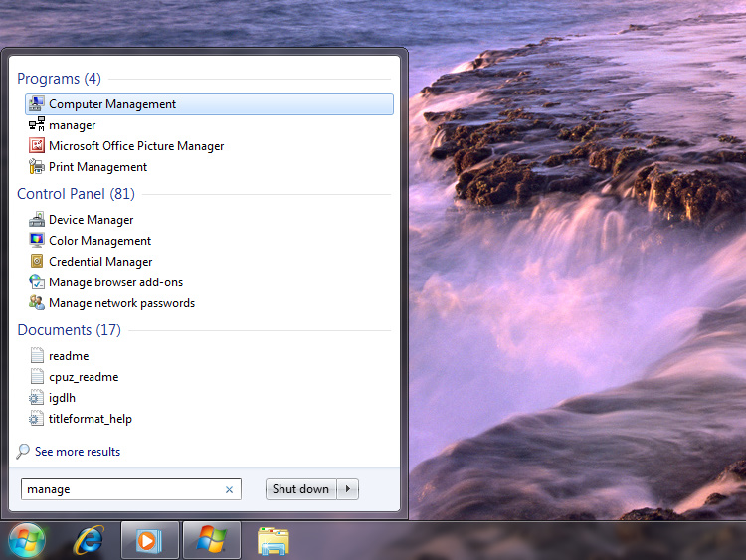Open the titleformat_help document text
Screen dimensions: 746x560
pyautogui.click(x=91, y=419)
